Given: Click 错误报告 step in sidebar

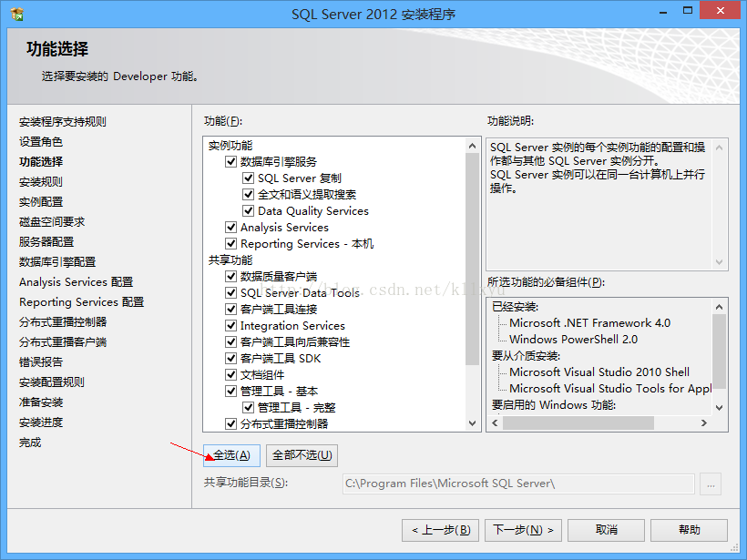Looking at the screenshot, I should pos(41,361).
